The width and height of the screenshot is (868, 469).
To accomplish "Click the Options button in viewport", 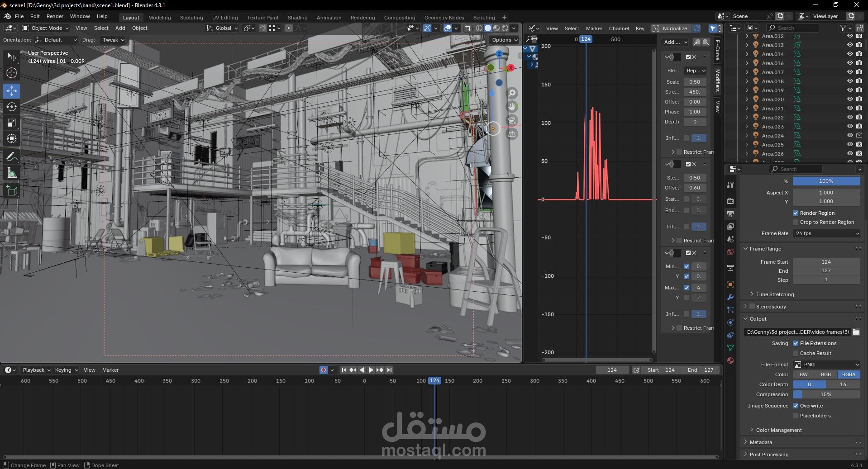I will tap(504, 40).
